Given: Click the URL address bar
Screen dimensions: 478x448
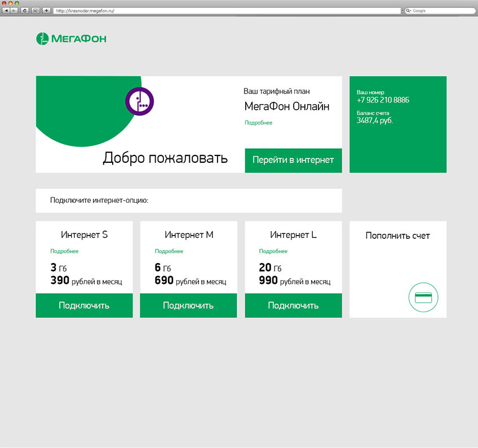Looking at the screenshot, I should tap(227, 11).
